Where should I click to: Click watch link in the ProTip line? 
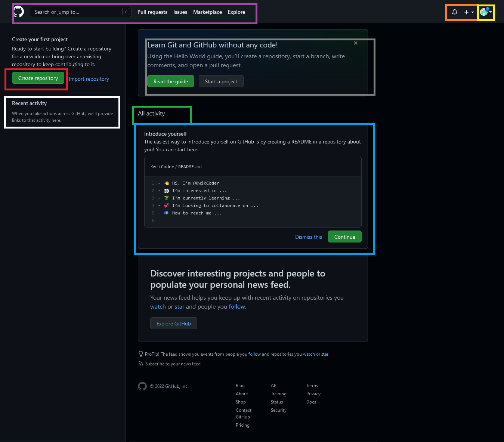click(309, 354)
